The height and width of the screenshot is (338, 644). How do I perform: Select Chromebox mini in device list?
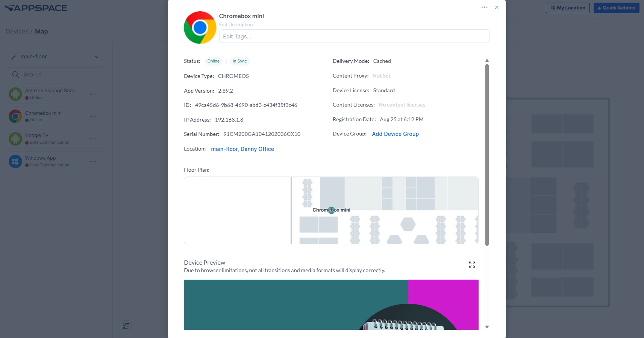(x=55, y=116)
